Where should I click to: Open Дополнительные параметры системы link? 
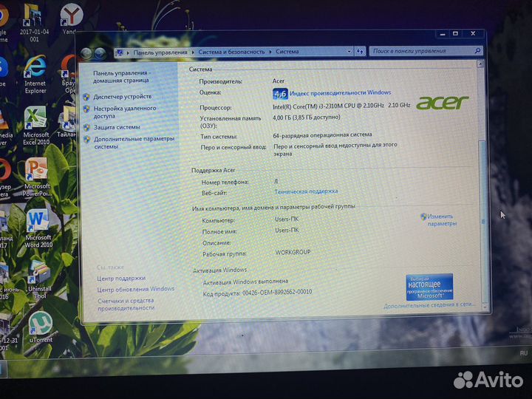(x=134, y=143)
